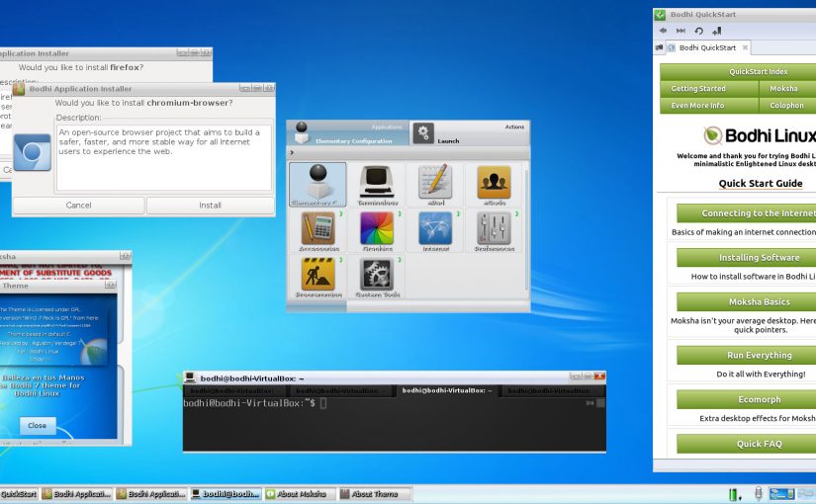
Task: Click the tab list icon left of tabs
Action: pos(659,47)
